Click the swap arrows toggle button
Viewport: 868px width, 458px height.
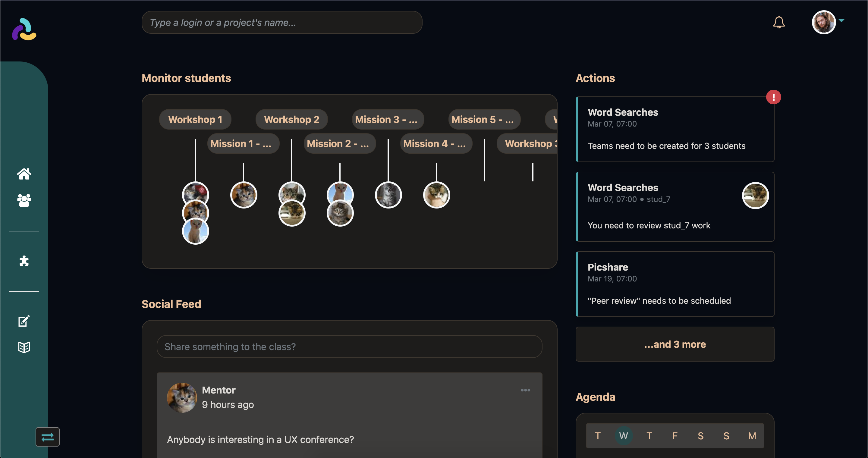48,437
